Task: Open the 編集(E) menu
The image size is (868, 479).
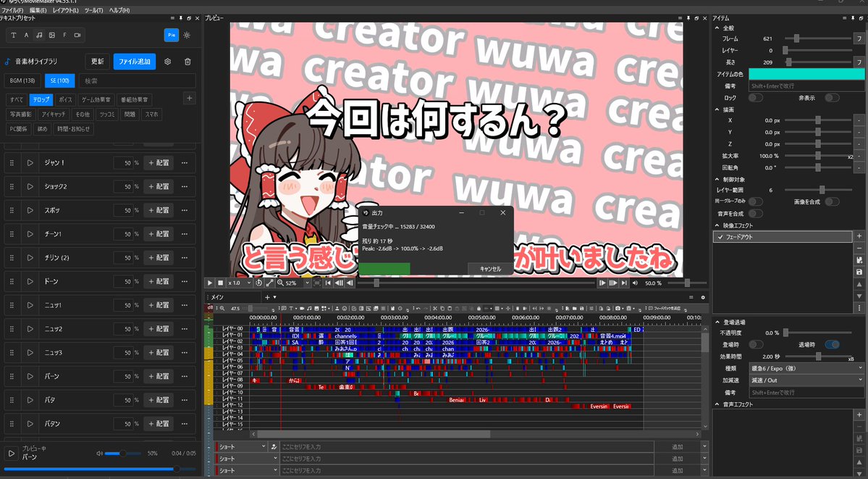Action: pos(38,11)
